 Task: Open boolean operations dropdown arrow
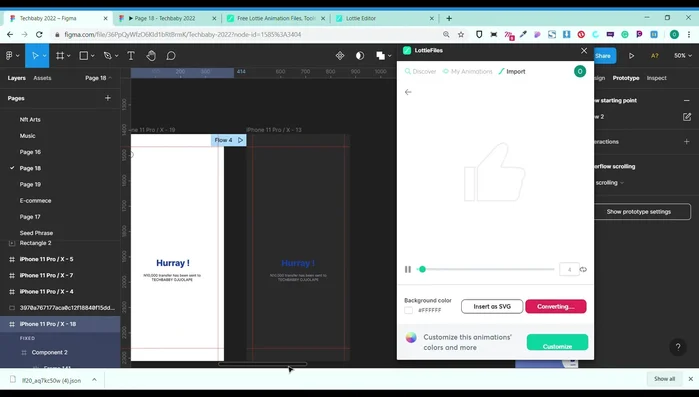390,56
